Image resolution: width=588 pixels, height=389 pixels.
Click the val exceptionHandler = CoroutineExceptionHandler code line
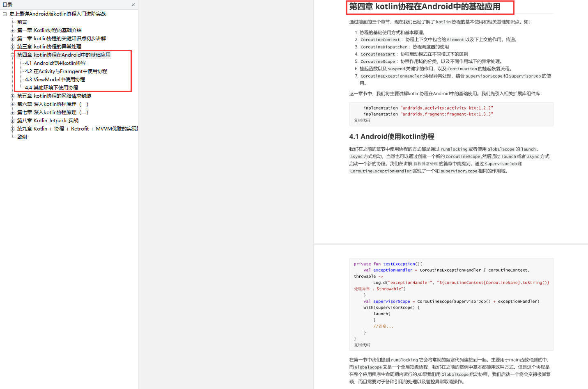click(x=446, y=270)
